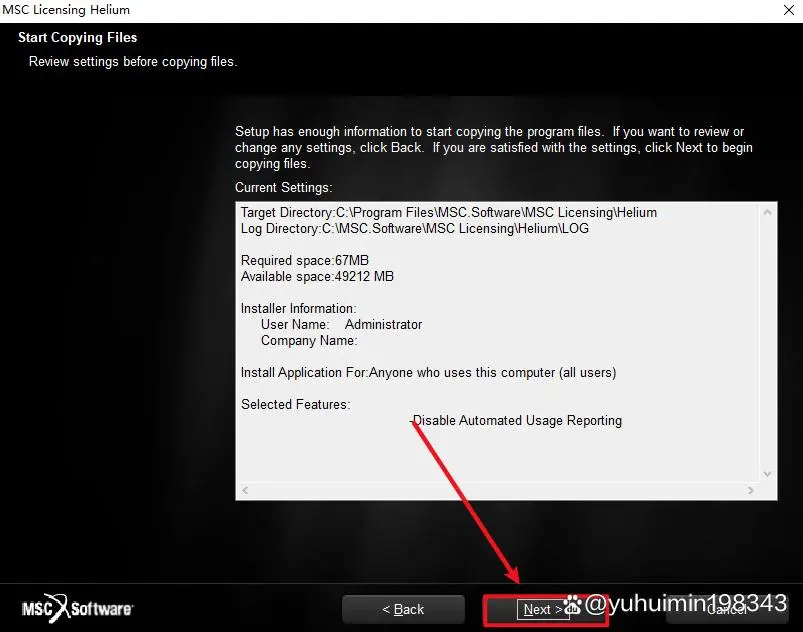
Task: Click the settings box scroll-up arrow
Action: pos(767,212)
